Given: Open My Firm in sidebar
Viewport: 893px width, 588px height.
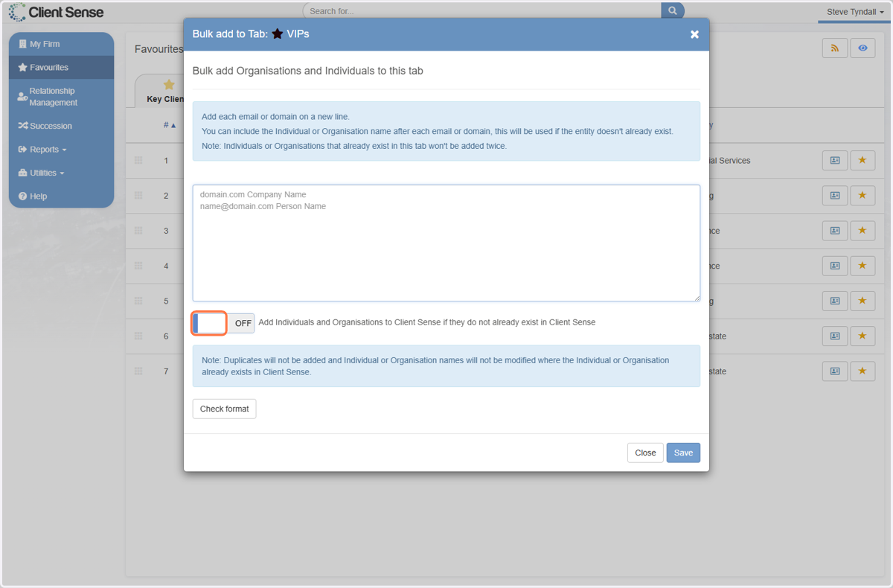Looking at the screenshot, I should coord(61,44).
